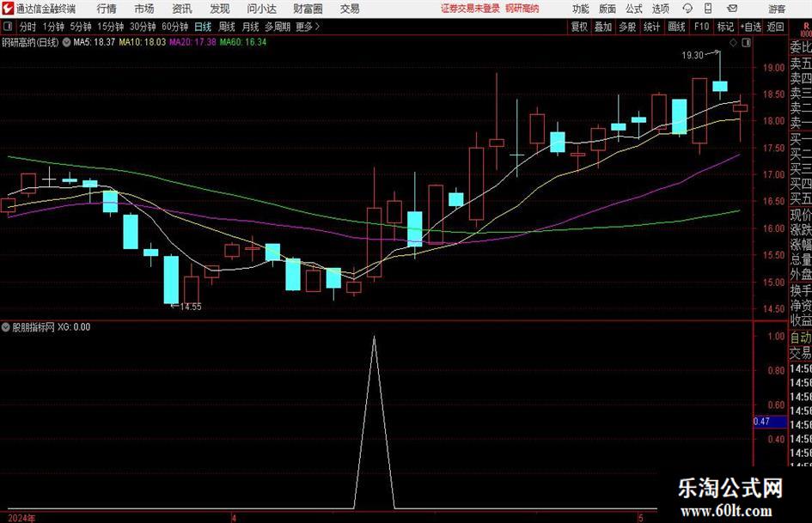812x523 pixels.
Task: Open the 行情 menu
Action: [x=107, y=9]
